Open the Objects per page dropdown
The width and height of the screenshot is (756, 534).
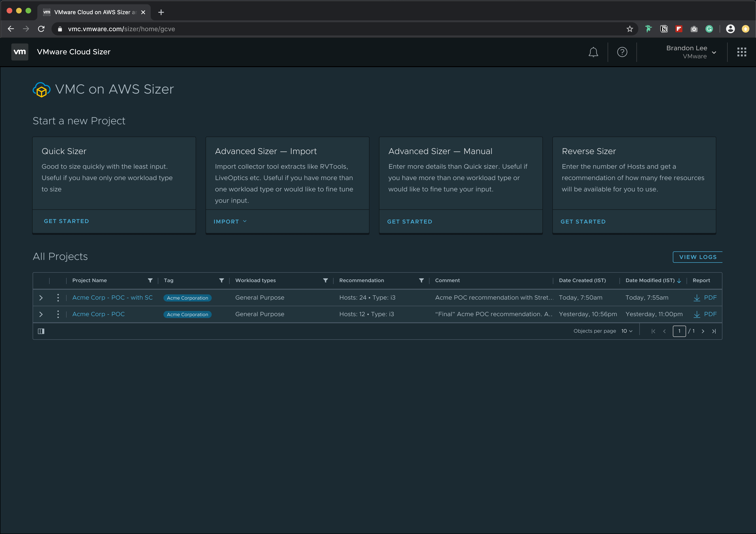(x=627, y=331)
